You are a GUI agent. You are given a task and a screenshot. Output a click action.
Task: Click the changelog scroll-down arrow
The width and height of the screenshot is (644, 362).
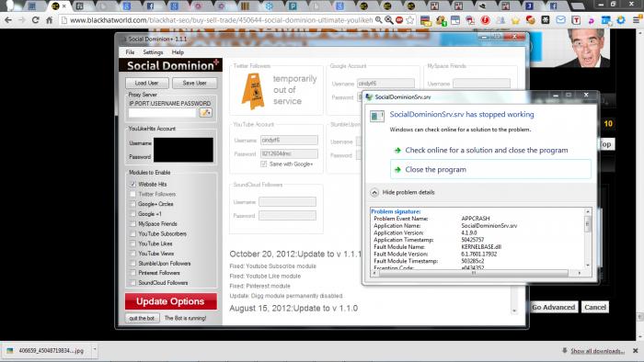click(514, 311)
